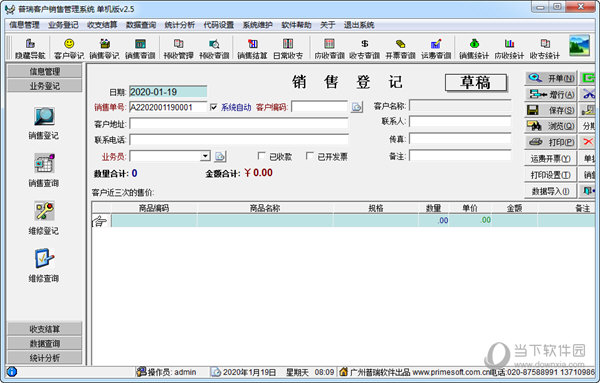
Task: Open 收支查询 dollar sign toolbar icon
Action: tap(365, 49)
